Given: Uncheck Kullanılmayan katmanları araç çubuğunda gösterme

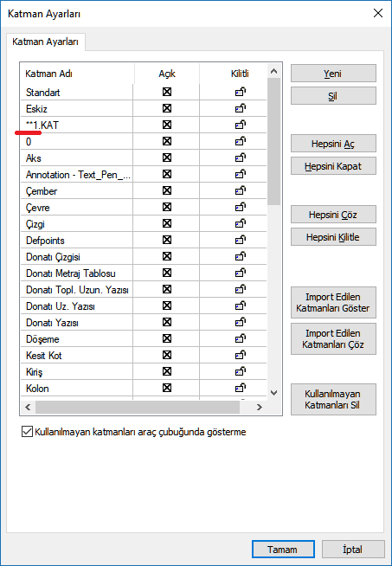Looking at the screenshot, I should [x=27, y=432].
